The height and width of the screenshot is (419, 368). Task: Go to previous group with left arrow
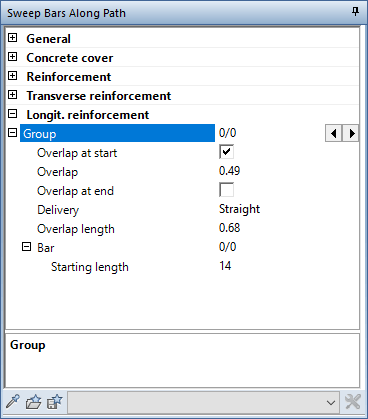[333, 134]
